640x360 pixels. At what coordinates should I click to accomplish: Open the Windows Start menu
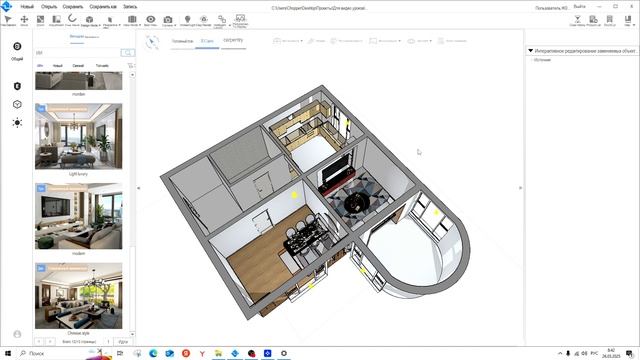pyautogui.click(x=8, y=353)
